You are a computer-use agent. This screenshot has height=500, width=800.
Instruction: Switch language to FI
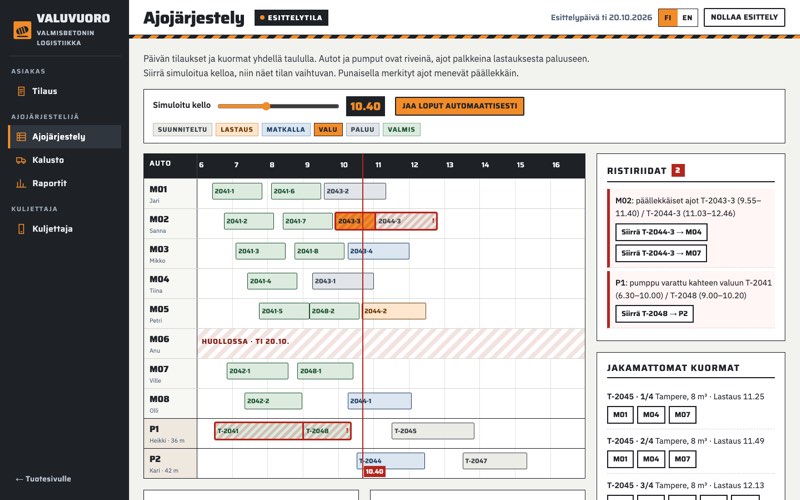668,17
